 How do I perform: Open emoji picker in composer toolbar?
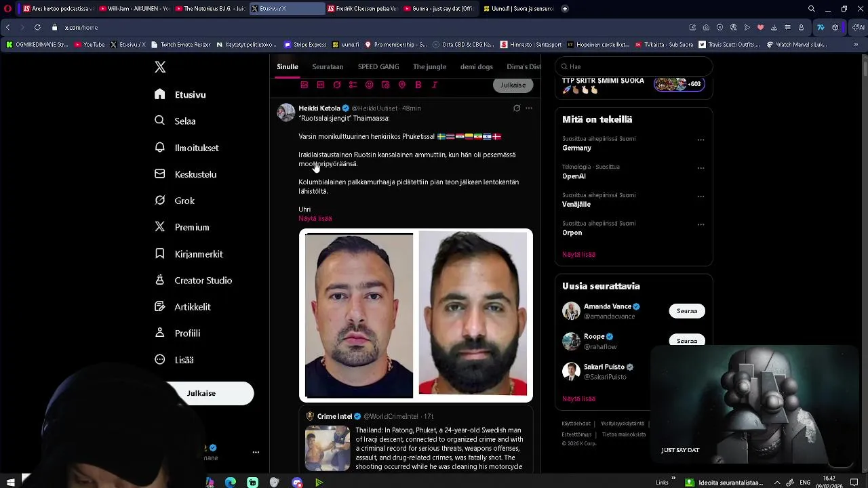370,85
